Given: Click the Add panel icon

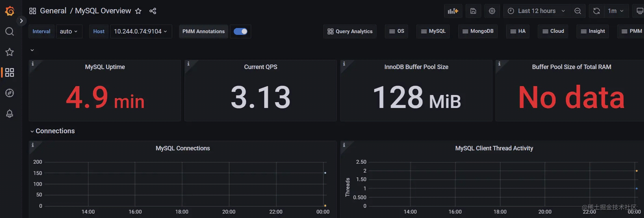Looking at the screenshot, I should 453,11.
